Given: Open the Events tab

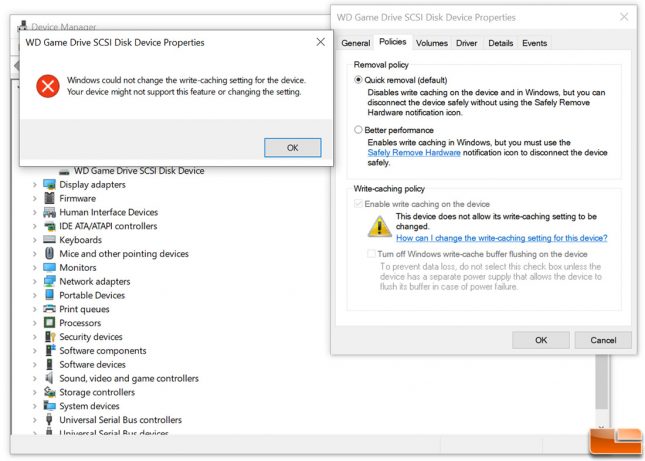Looking at the screenshot, I should (534, 43).
